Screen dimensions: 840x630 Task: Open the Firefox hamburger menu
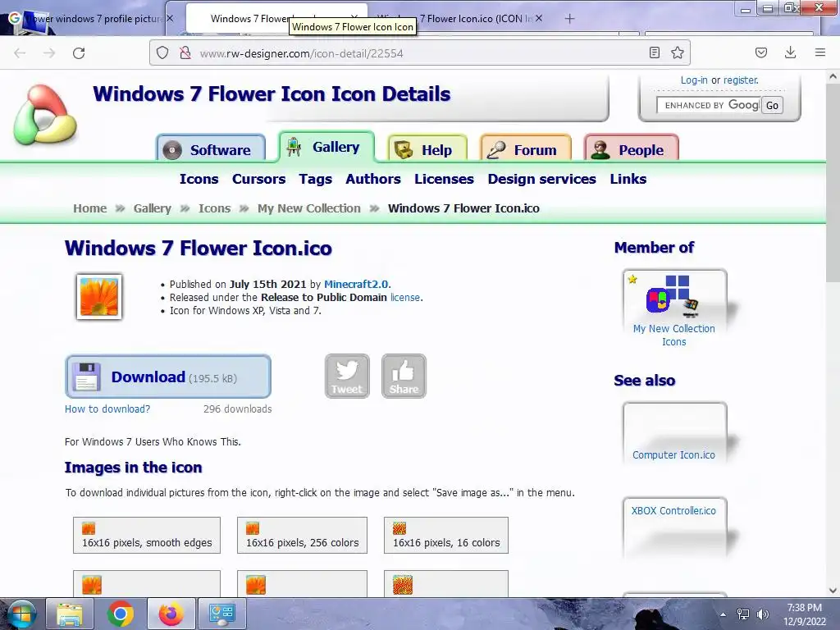click(x=819, y=52)
